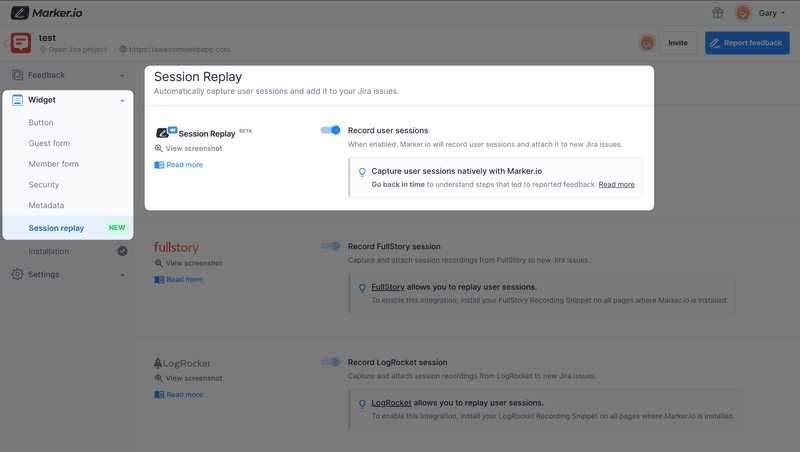Click the Widget icon in sidebar
This screenshot has width=800, height=452.
17,100
